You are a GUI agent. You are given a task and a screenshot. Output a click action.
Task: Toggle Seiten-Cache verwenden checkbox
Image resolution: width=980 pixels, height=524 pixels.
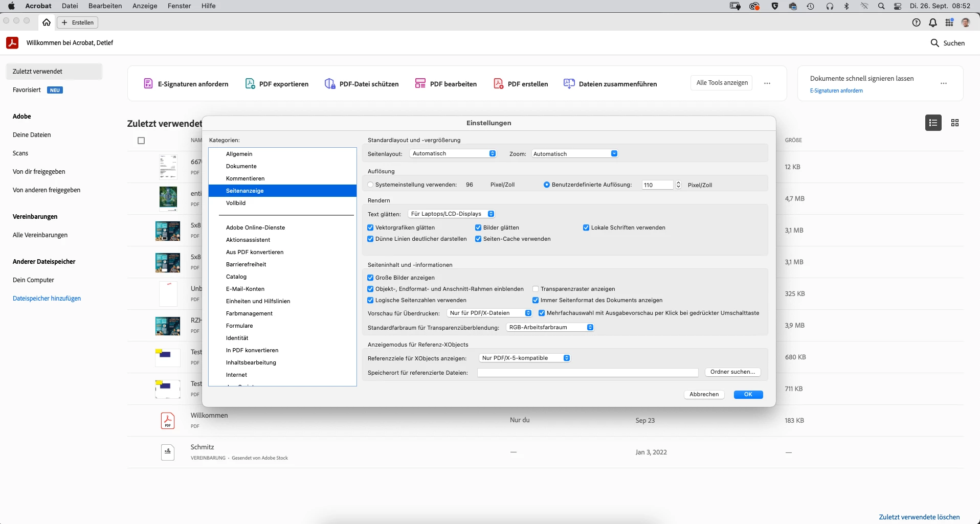[478, 239]
